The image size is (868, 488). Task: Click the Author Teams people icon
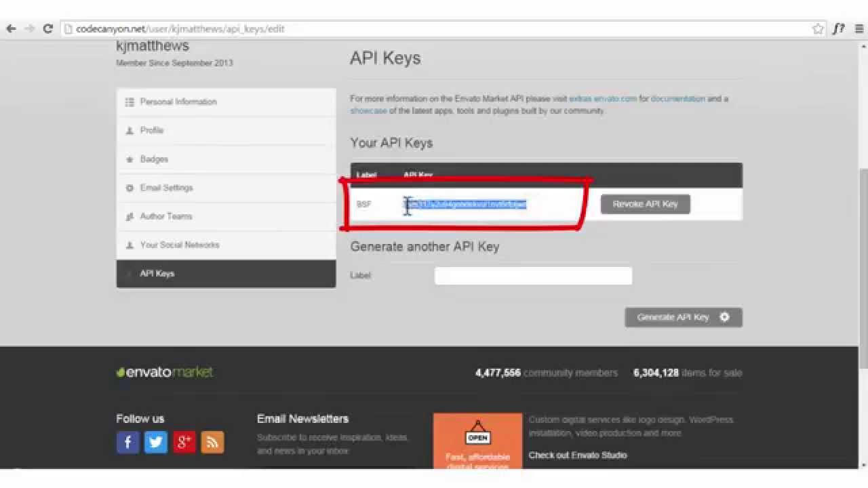(130, 217)
